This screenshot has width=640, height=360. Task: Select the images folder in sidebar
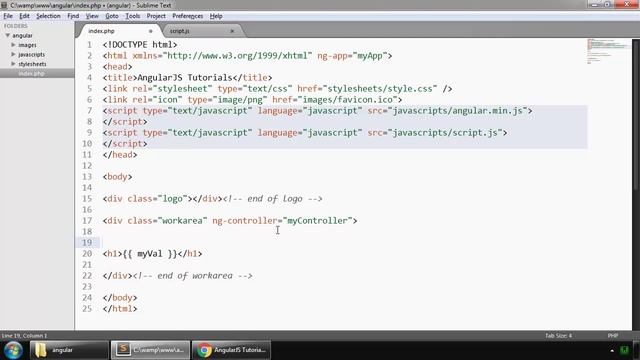click(27, 45)
